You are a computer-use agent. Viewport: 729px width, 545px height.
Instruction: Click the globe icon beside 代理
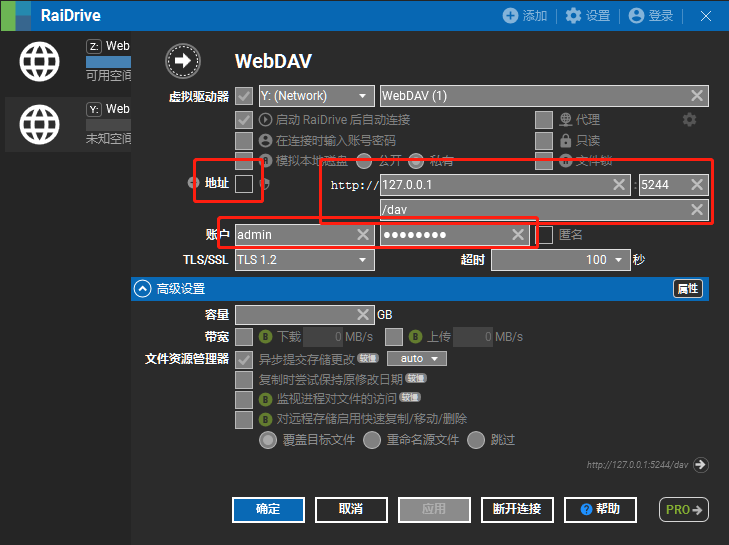[x=565, y=120]
